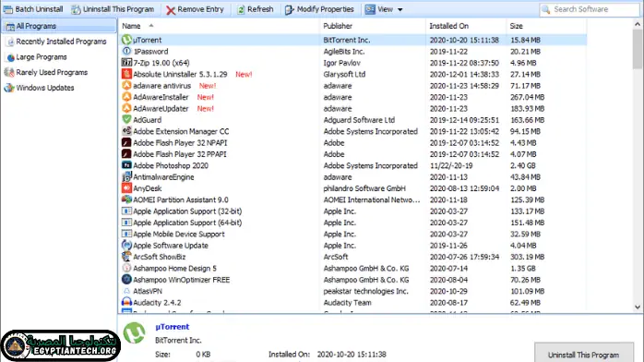Click the Ashampoo WinOptimizer FREE icon
The height and width of the screenshot is (362, 644).
coord(126,280)
